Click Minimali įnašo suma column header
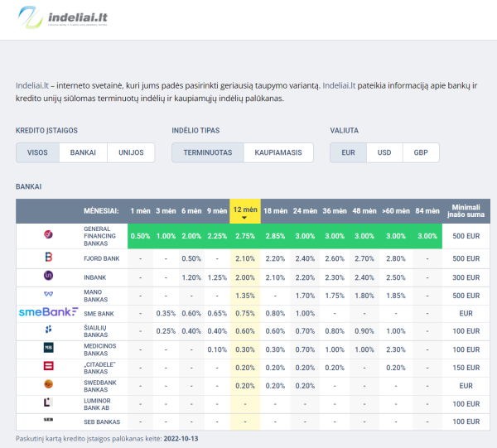This screenshot has height=448, width=497. tap(466, 211)
